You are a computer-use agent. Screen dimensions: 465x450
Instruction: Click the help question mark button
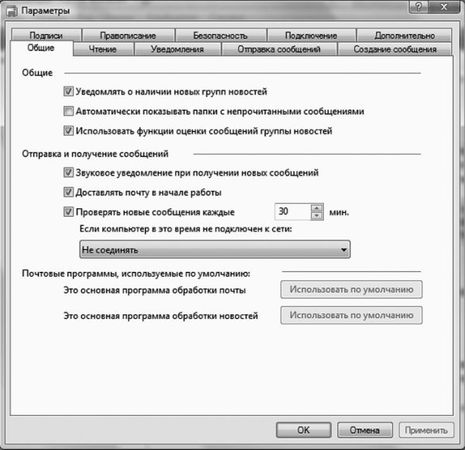click(x=419, y=6)
